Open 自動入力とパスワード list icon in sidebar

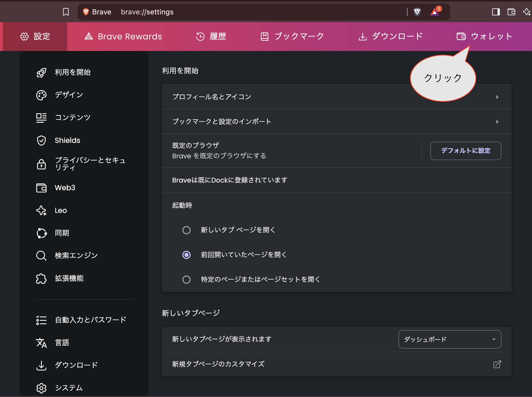(41, 320)
